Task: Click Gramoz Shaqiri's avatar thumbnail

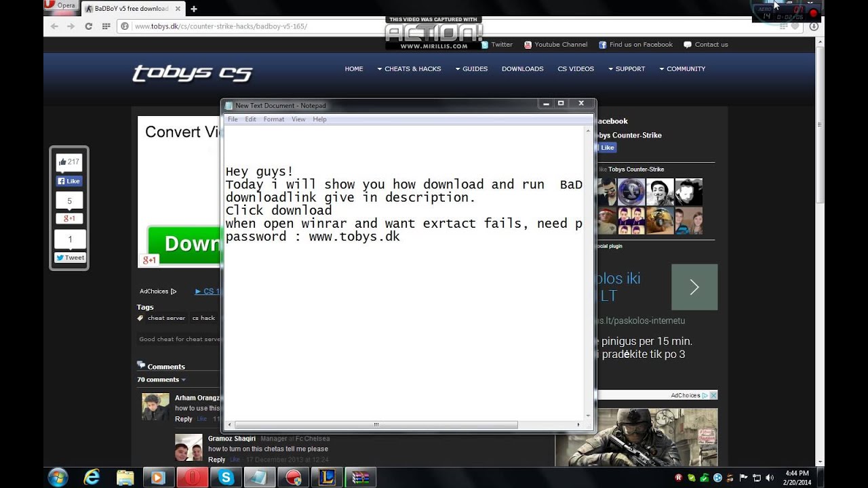Action: click(189, 447)
